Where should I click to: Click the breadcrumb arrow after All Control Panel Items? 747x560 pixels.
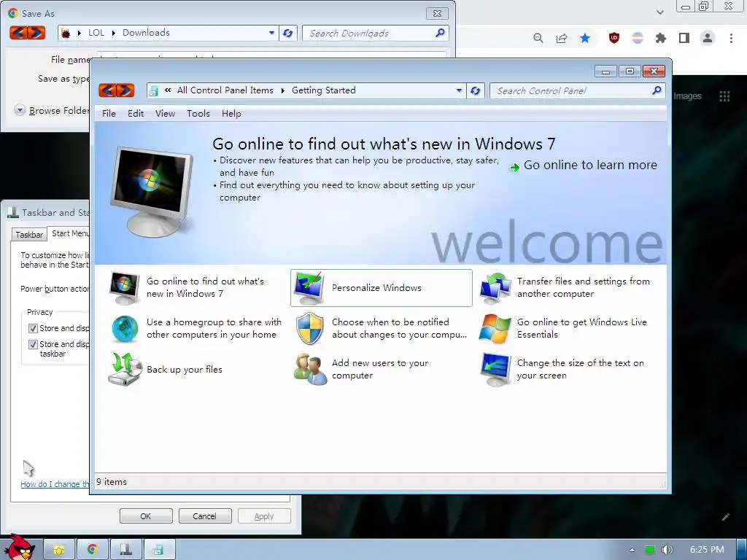282,90
